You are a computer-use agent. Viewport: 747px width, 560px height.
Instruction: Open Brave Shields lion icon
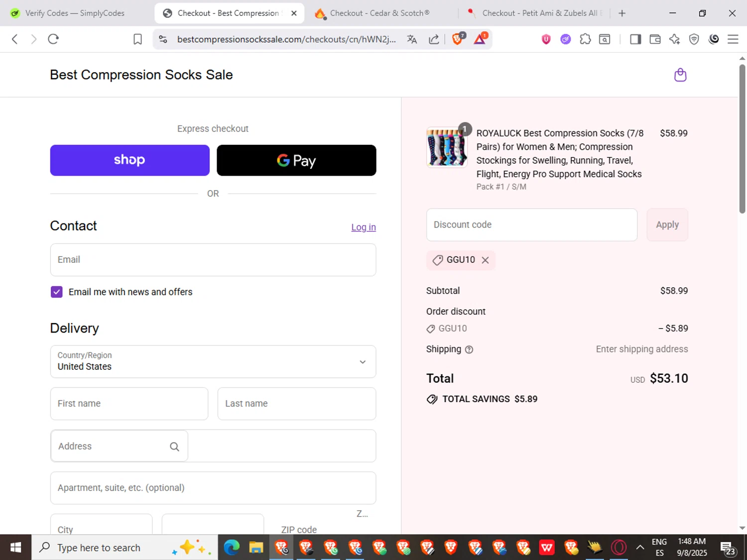[457, 39]
